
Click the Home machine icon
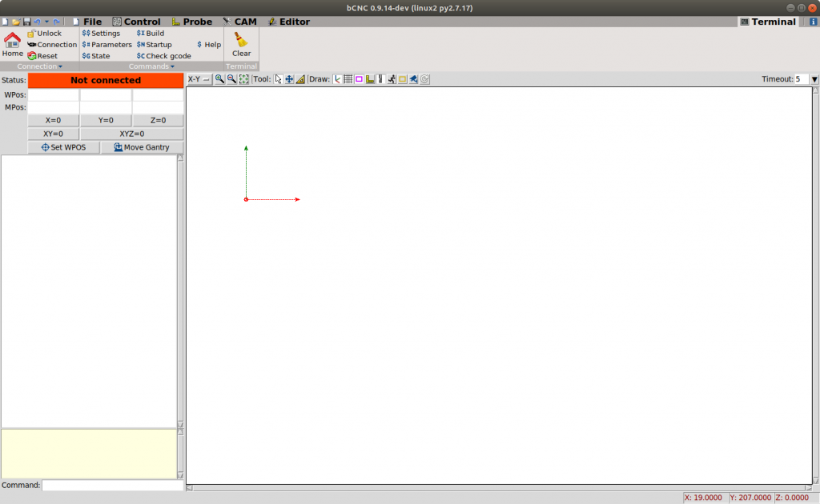pos(12,44)
